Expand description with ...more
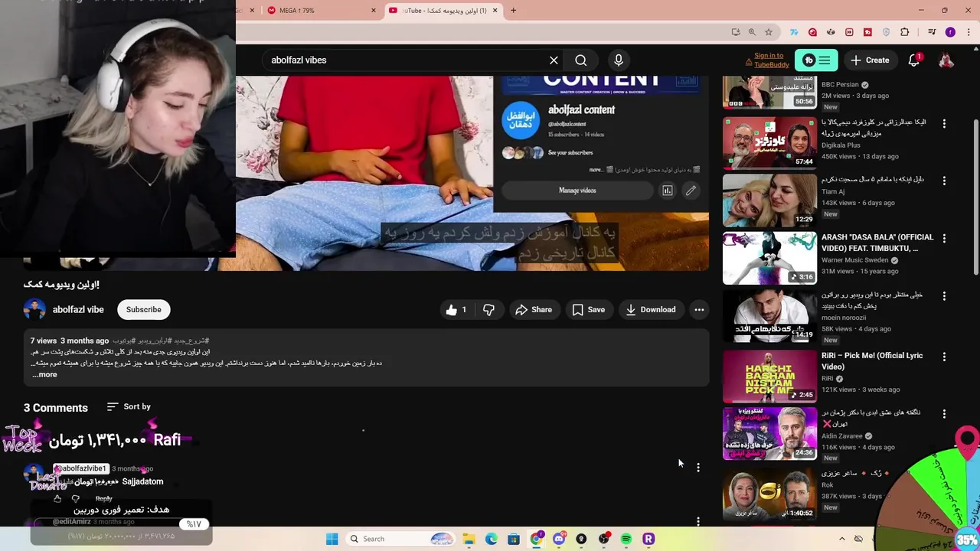Screen dimensions: 980x551 click(x=44, y=374)
